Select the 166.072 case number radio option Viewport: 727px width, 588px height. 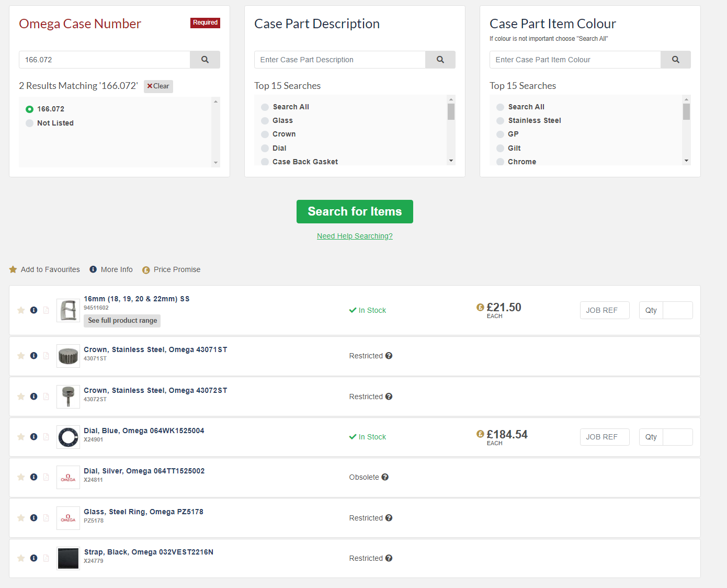tap(30, 109)
